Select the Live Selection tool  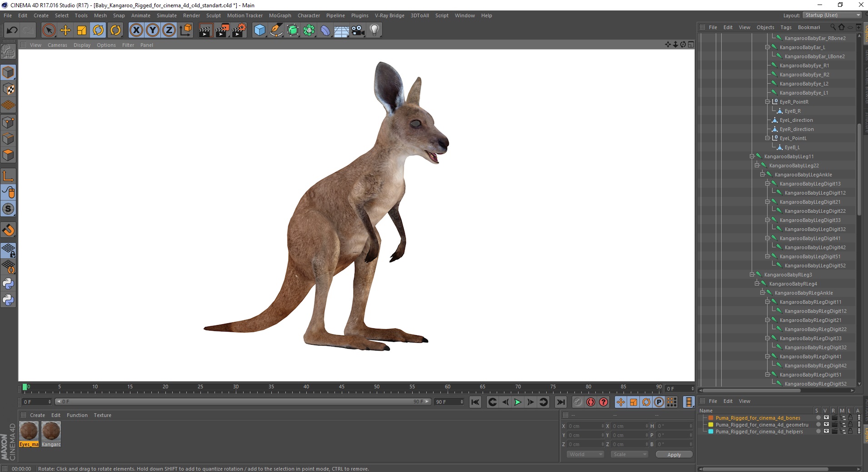click(49, 30)
